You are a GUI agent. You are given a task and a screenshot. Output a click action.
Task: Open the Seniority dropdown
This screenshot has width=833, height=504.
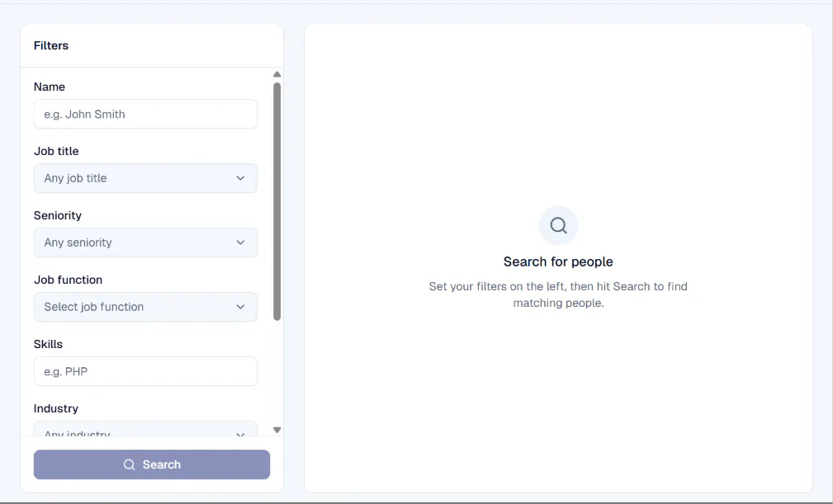click(x=145, y=243)
